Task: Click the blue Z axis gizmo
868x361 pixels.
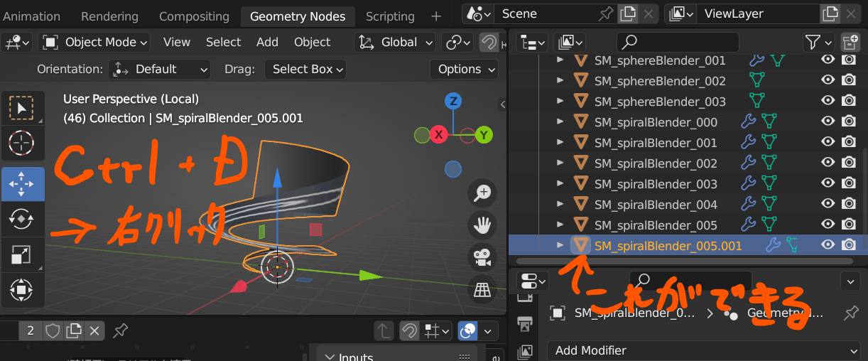Action: (x=453, y=101)
